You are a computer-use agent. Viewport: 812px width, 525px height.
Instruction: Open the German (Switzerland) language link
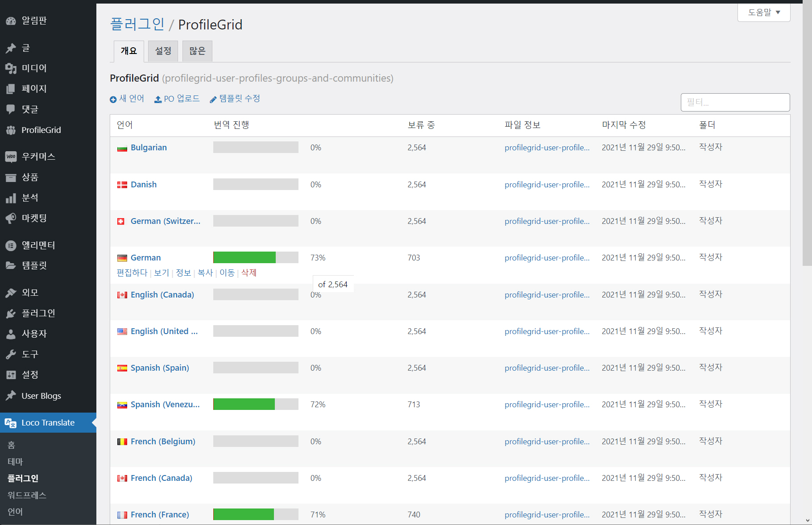(166, 221)
